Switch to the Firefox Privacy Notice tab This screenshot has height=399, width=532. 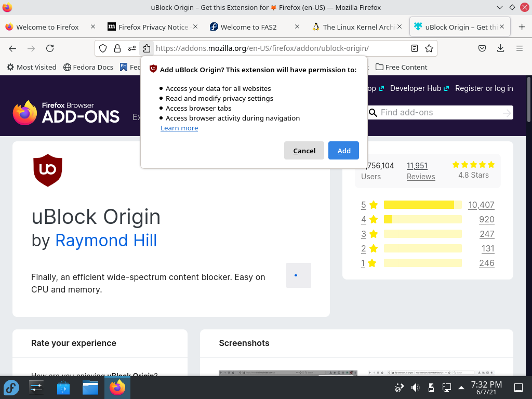[x=153, y=27]
